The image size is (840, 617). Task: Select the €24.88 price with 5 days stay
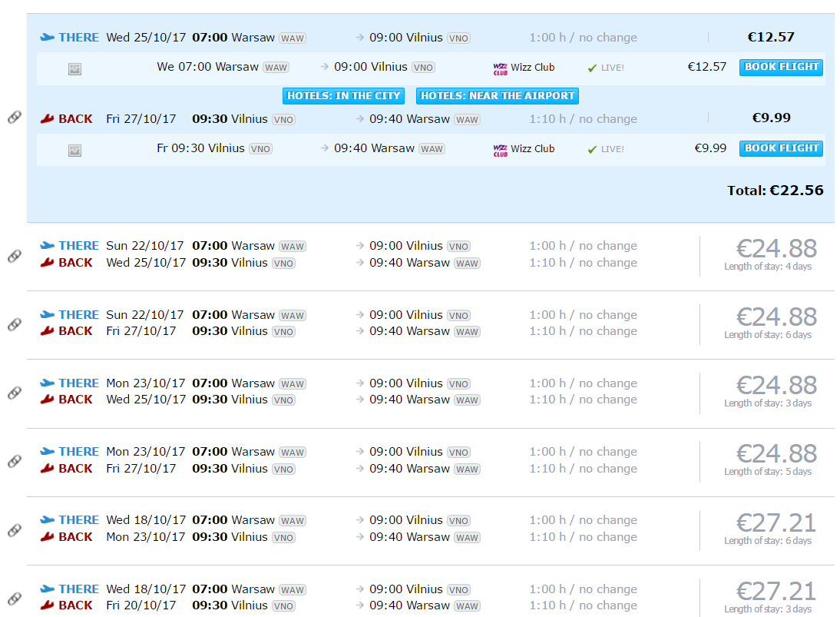tap(776, 454)
